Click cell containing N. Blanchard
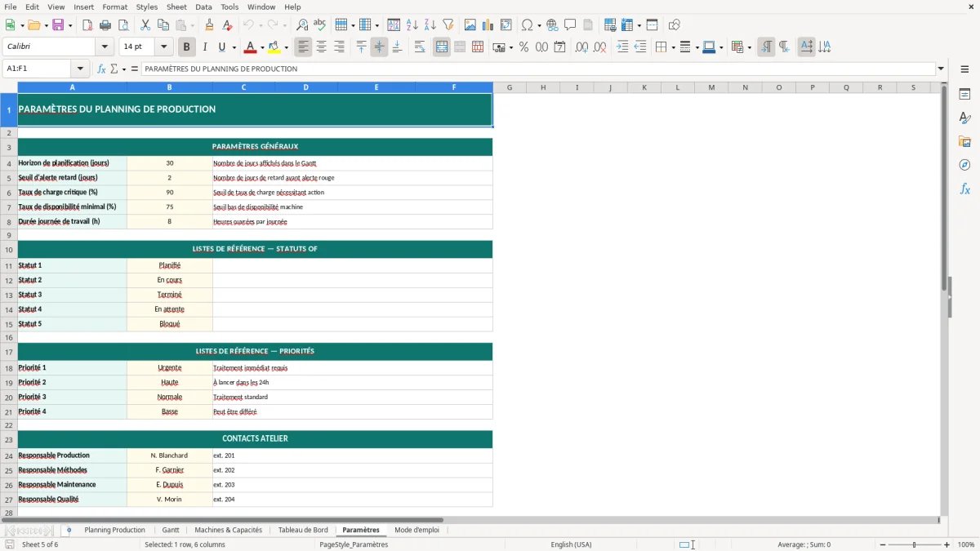This screenshot has height=551, width=980. 169,455
